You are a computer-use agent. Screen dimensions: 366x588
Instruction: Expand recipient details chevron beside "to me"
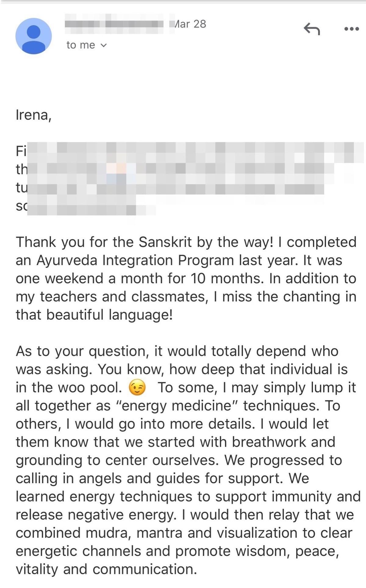pyautogui.click(x=104, y=45)
